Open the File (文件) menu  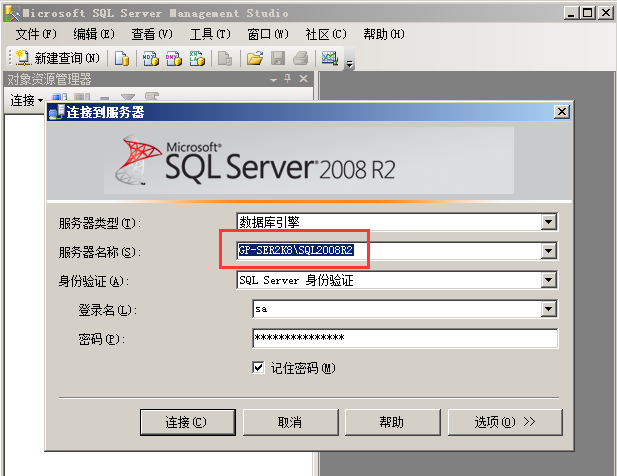(x=35, y=34)
